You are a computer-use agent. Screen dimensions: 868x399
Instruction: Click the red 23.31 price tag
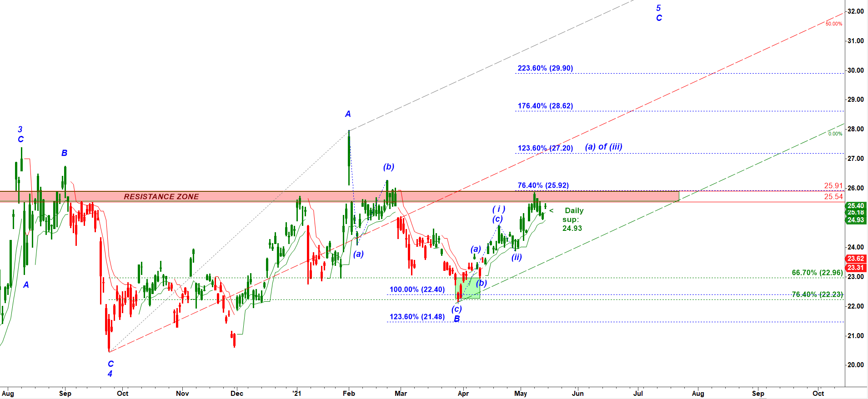855,268
